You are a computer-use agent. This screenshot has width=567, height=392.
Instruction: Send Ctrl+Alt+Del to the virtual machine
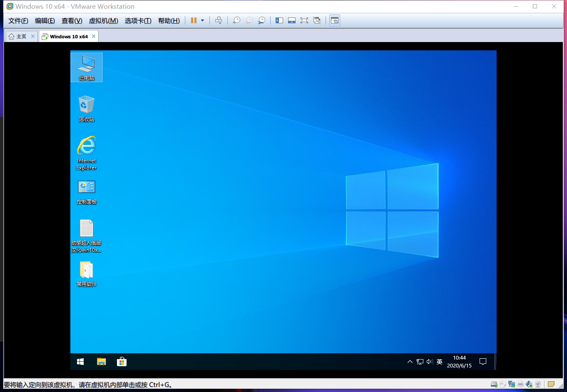coord(219,20)
